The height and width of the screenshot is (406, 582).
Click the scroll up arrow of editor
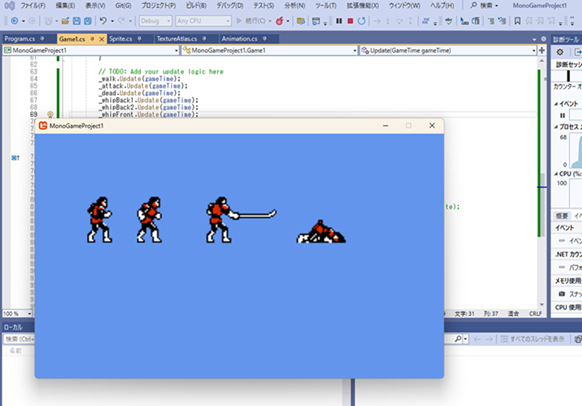click(x=542, y=61)
